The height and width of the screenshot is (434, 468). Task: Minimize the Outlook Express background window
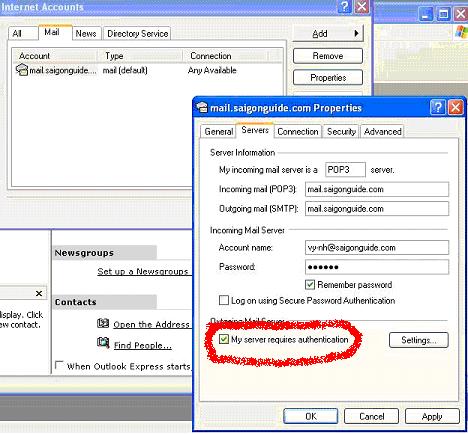point(426,14)
